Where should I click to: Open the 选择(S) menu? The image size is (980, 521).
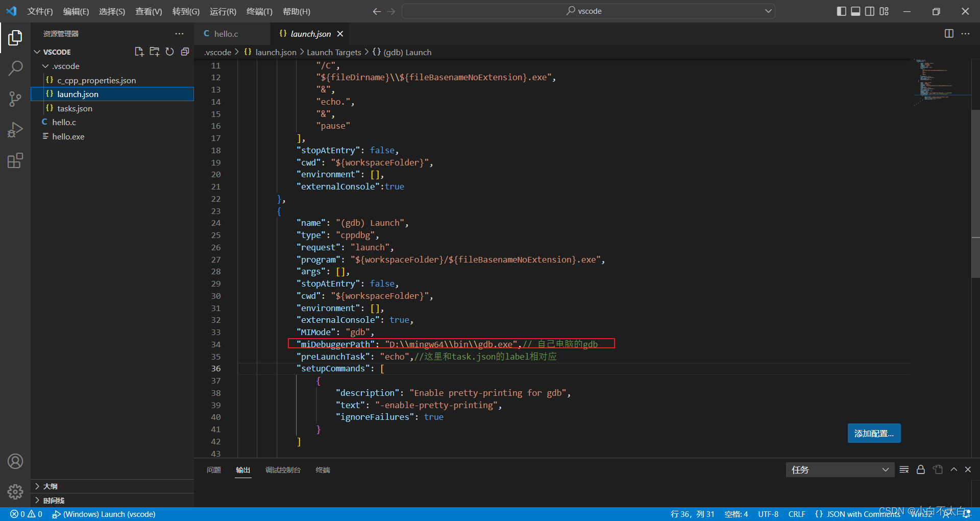[x=112, y=11]
